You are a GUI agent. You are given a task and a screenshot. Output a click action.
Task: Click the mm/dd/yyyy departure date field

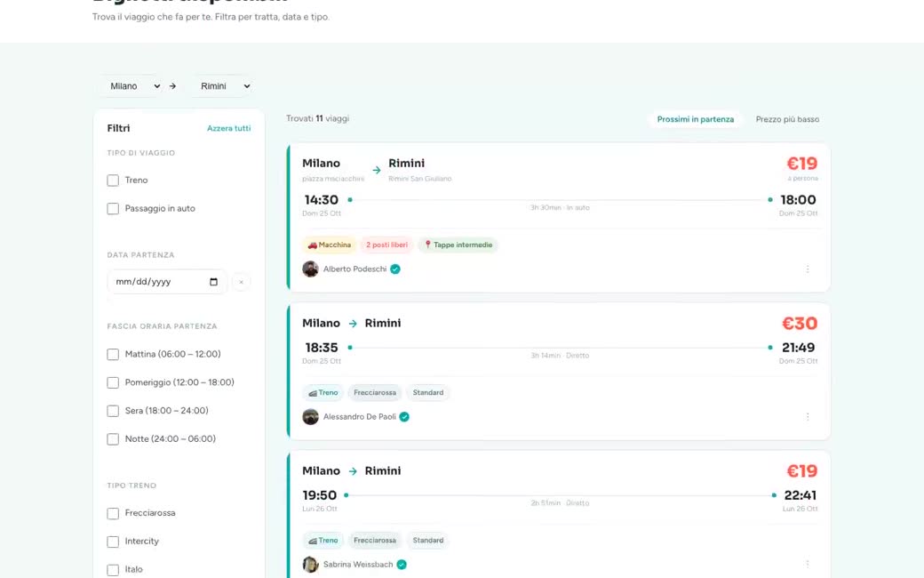[x=167, y=282]
